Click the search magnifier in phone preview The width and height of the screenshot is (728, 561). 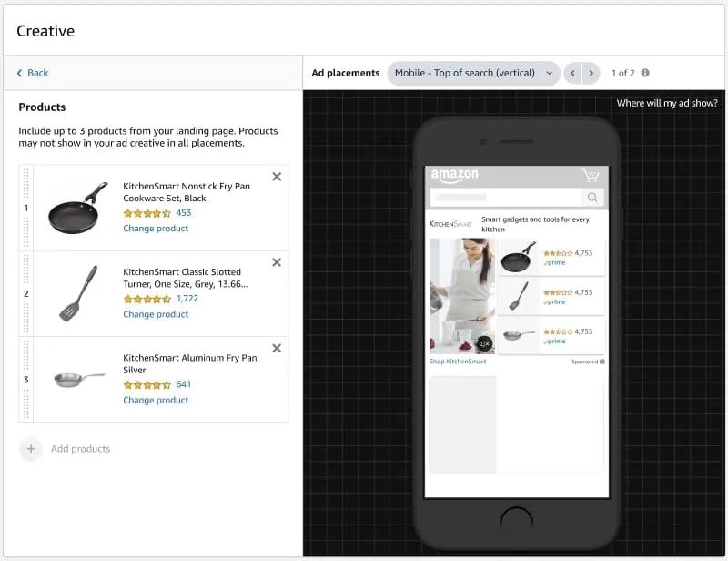[592, 197]
